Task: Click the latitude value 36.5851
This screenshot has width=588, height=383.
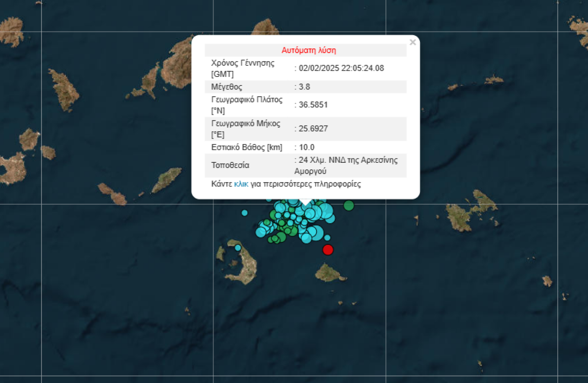Action: coord(313,105)
